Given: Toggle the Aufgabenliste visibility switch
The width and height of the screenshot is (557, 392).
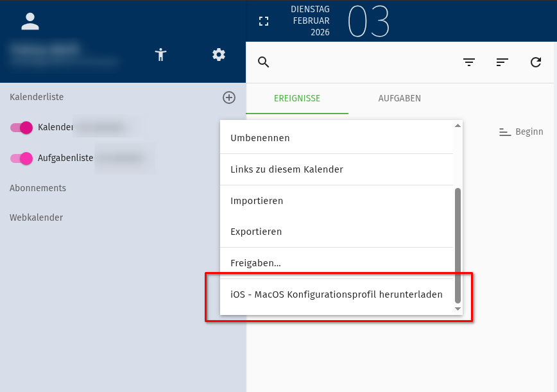Looking at the screenshot, I should 21,158.
